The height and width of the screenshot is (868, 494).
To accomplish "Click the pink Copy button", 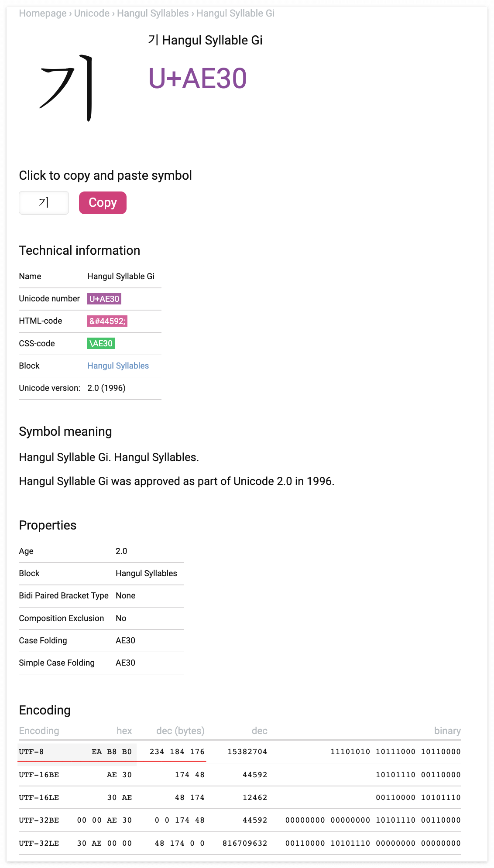I will [103, 203].
